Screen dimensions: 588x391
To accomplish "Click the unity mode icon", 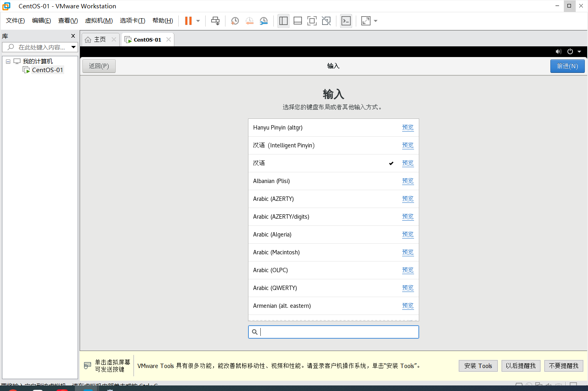I will click(326, 21).
